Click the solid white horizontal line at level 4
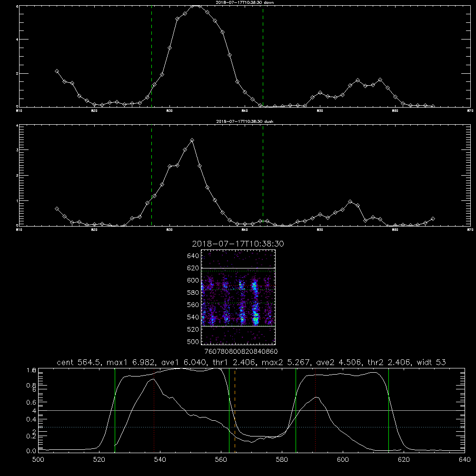Image resolution: width=476 pixels, height=476 pixels. point(251,410)
